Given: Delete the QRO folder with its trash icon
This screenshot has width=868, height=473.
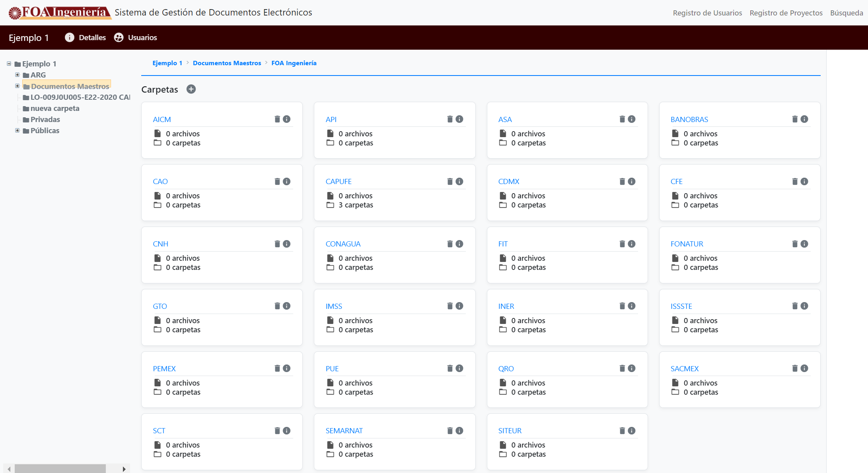Looking at the screenshot, I should (622, 368).
